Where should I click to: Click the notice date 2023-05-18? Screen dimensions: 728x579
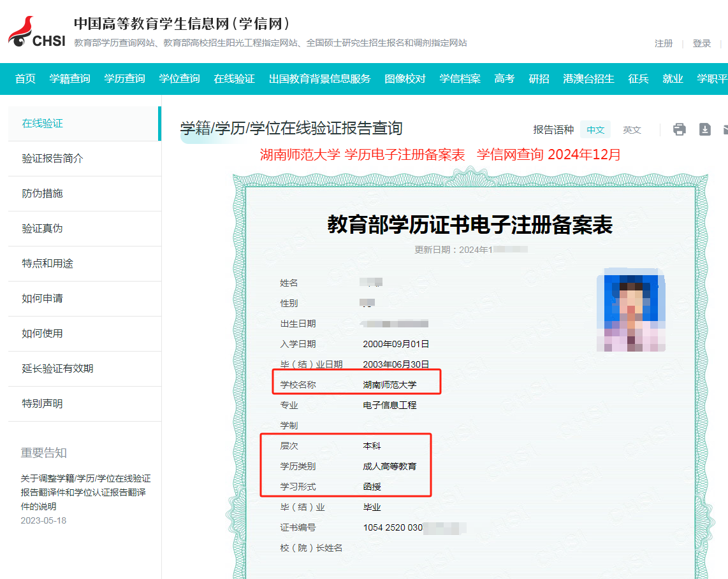pyautogui.click(x=43, y=521)
